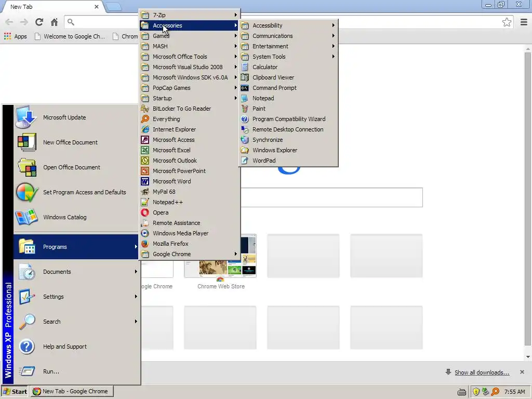Expand the PopCap Games submenu arrow
Viewport: 532px width, 399px height.
235,88
